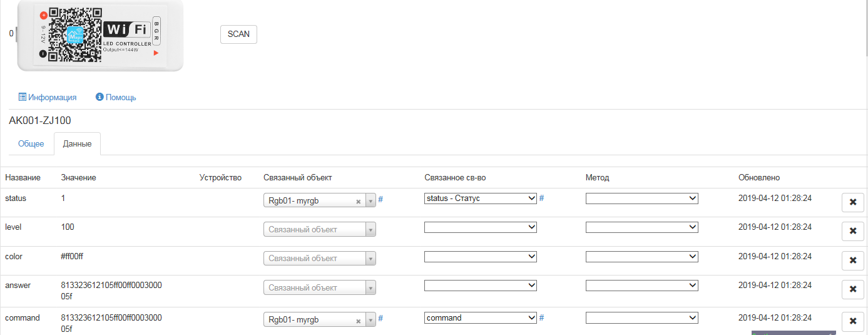Click the WiFi LED controller image
This screenshot has width=868, height=335.
(100, 34)
